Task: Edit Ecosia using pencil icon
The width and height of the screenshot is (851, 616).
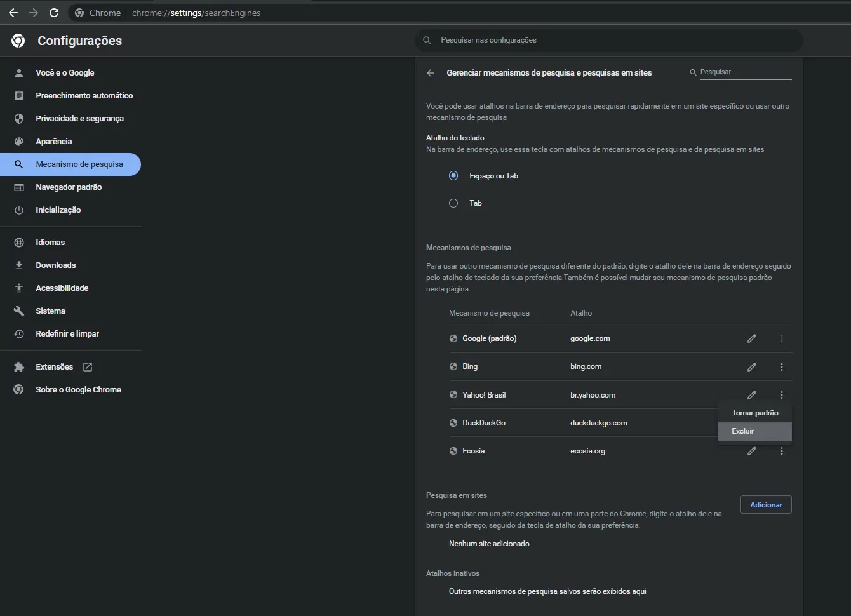Action: click(752, 451)
